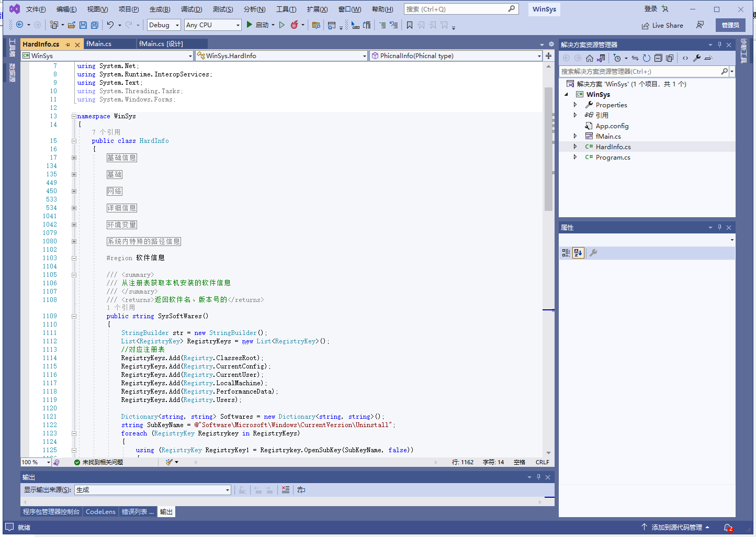Image resolution: width=756 pixels, height=537 pixels.
Task: Click view code icon in Solution Explorer
Action: [685, 58]
